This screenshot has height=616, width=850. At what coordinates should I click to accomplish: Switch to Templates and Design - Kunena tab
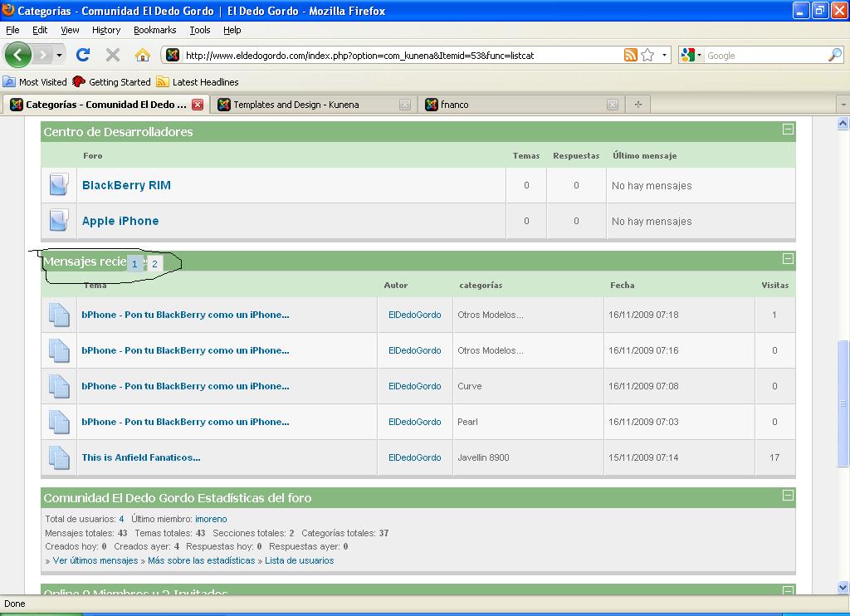tap(296, 105)
